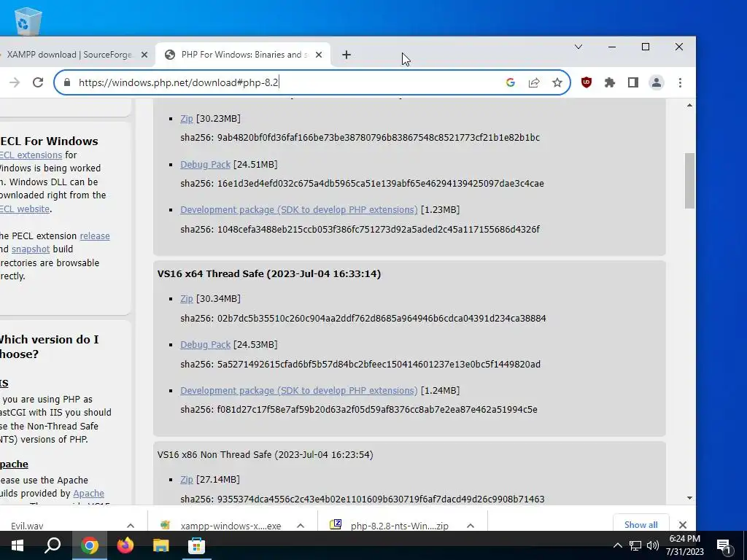Viewport: 747px width, 560px height.
Task: Open the tab search chevron
Action: (578, 47)
